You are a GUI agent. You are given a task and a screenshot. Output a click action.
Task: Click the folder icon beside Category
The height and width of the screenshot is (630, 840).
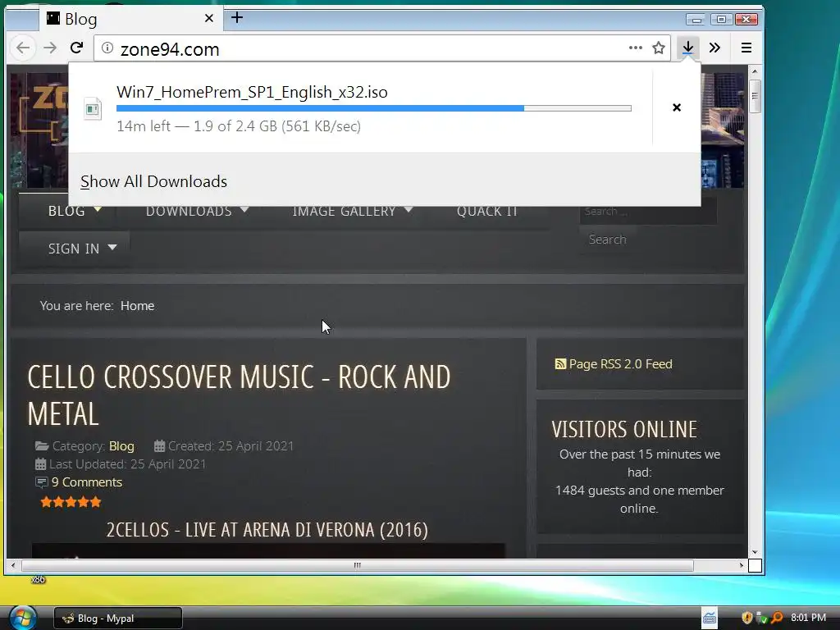(42, 445)
